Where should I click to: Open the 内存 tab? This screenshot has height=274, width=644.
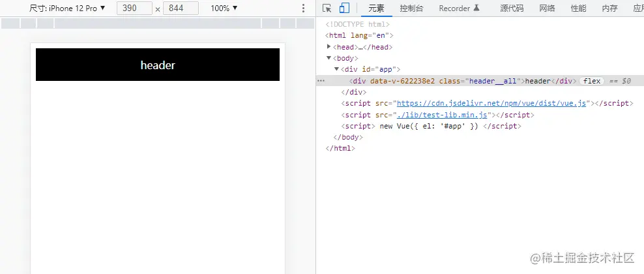tap(609, 8)
